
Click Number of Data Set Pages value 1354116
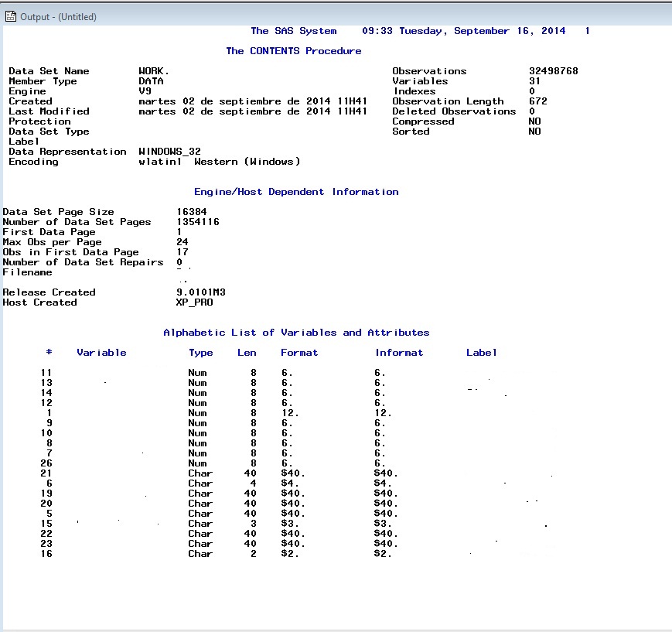tap(197, 222)
